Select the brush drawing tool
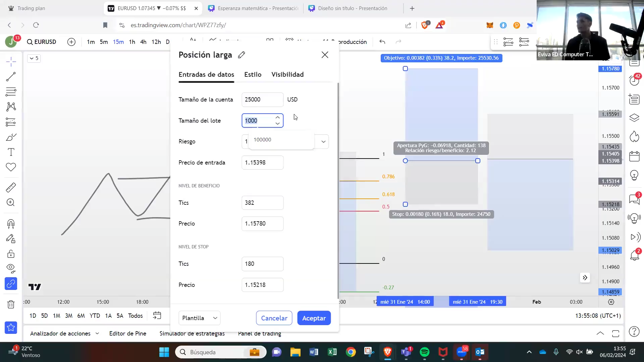 11,137
